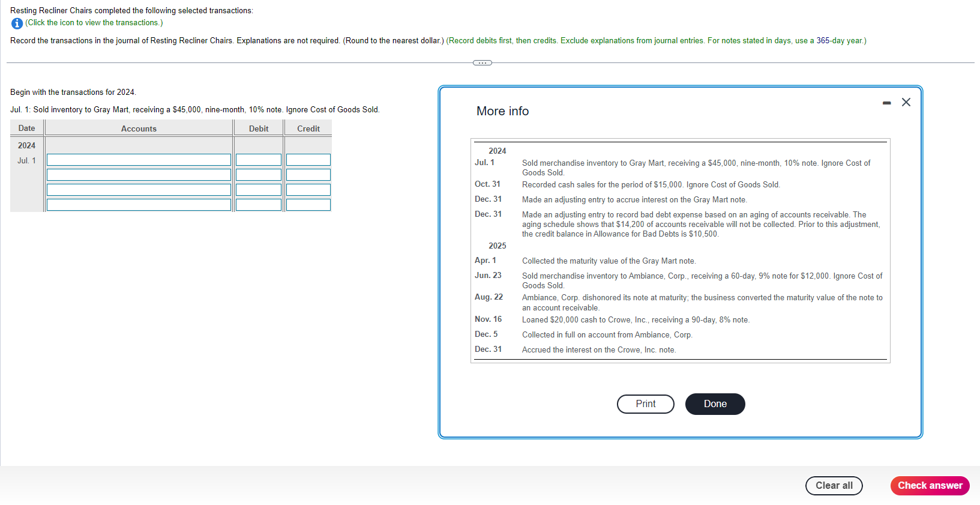Activate the fourth row Credit field
This screenshot has width=980, height=505.
[x=308, y=205]
